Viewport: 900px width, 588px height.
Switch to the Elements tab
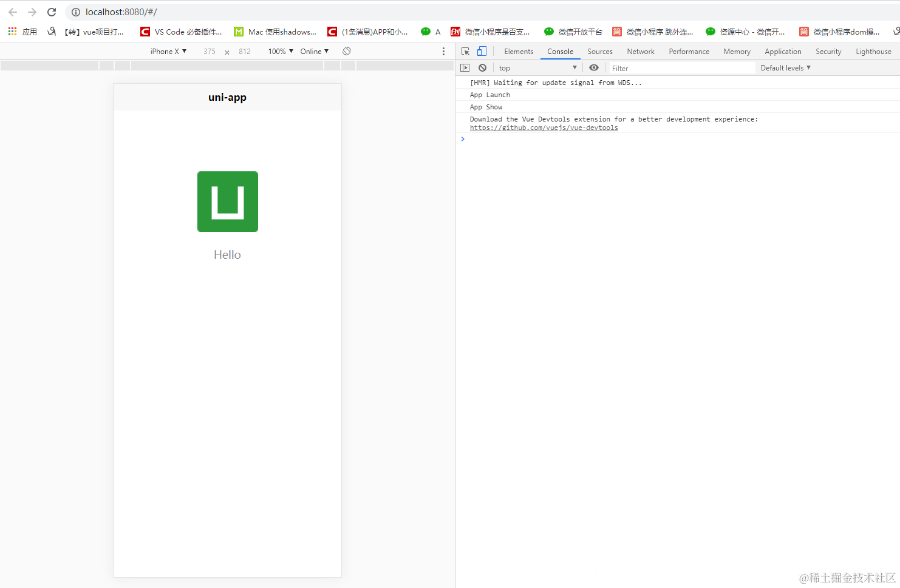[x=519, y=52]
